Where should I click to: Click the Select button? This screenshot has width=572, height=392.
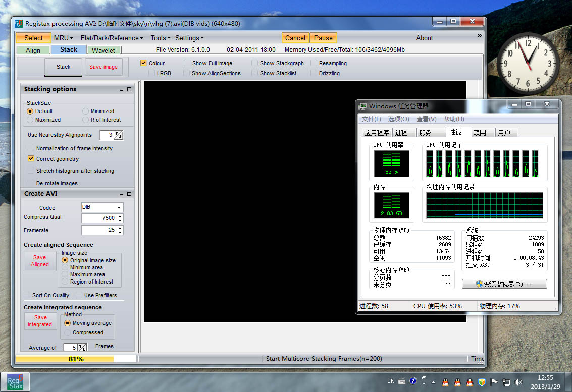click(x=33, y=38)
